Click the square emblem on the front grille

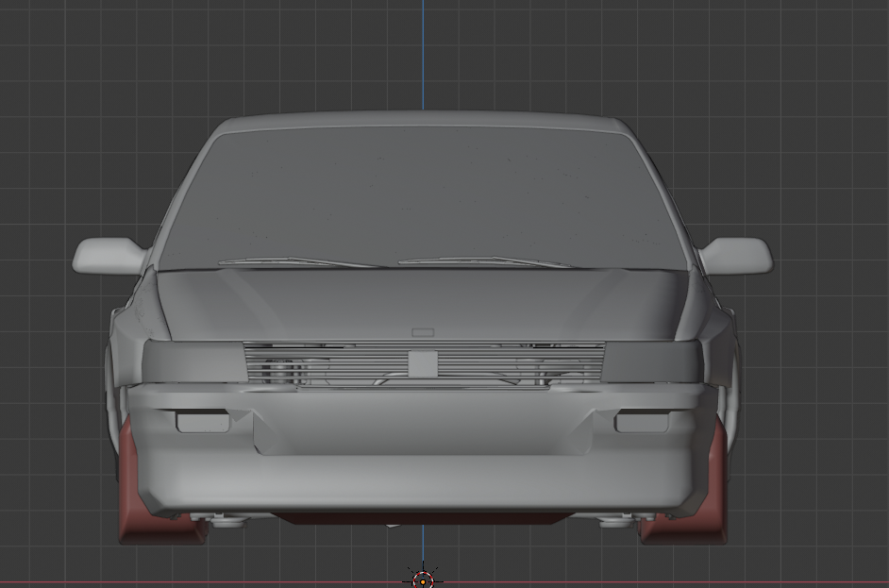423,364
